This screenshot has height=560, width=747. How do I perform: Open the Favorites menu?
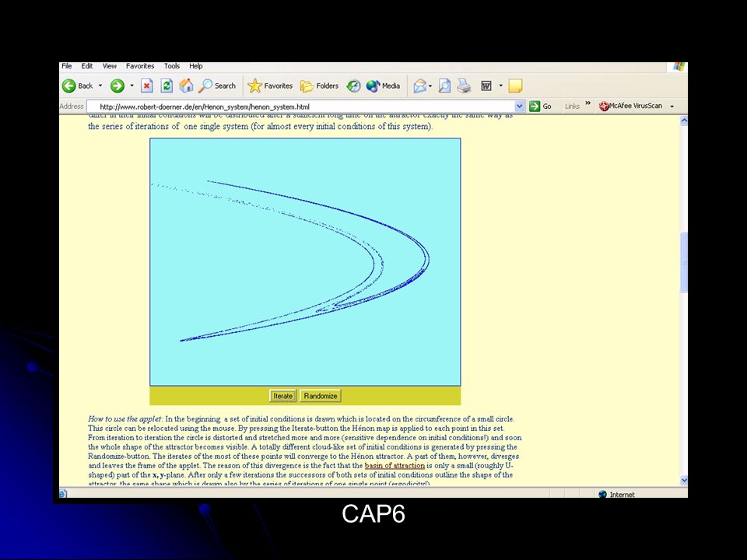pyautogui.click(x=140, y=66)
